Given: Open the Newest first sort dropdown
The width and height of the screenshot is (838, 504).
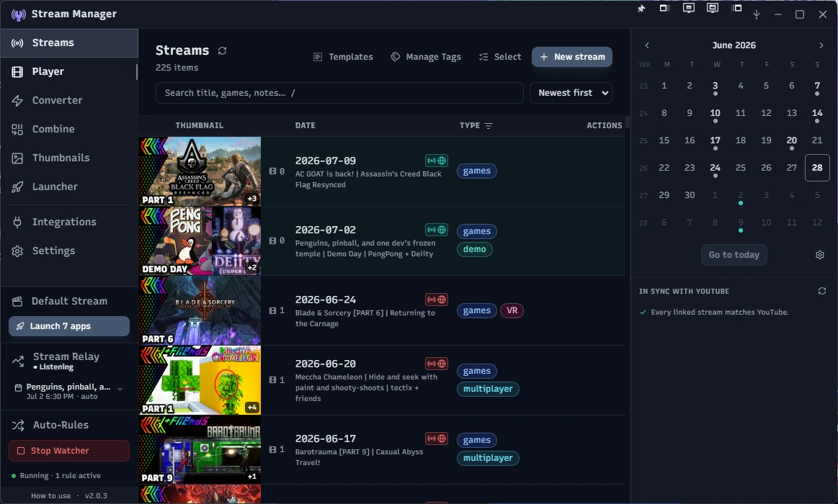Looking at the screenshot, I should [571, 93].
